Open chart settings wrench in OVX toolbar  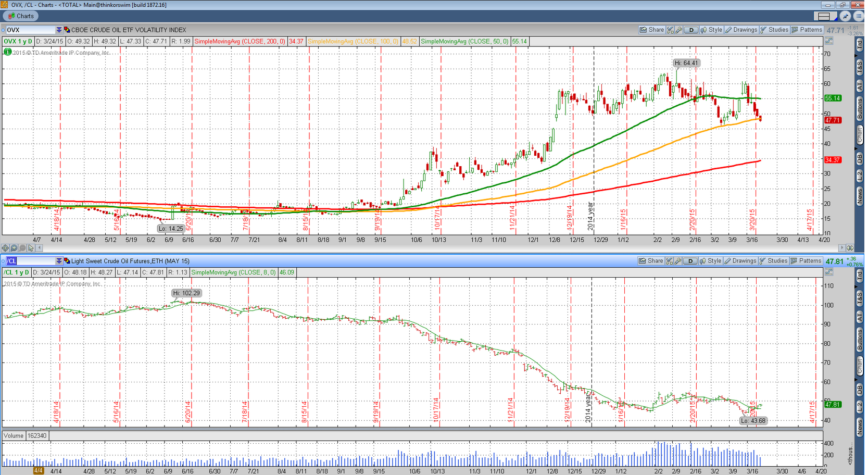pyautogui.click(x=678, y=30)
